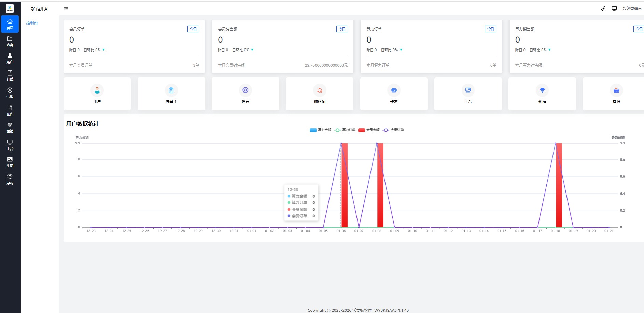Open 分销 in the left sidebar
The height and width of the screenshot is (313, 644).
click(10, 93)
